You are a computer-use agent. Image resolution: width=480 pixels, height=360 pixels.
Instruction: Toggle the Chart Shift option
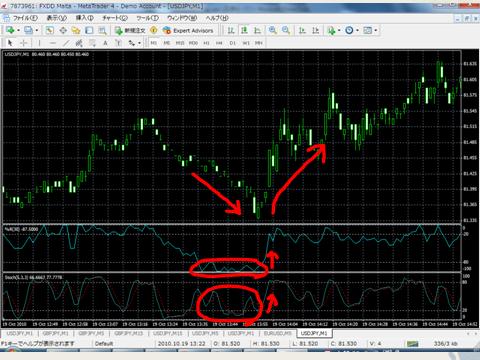pyautogui.click(x=315, y=30)
